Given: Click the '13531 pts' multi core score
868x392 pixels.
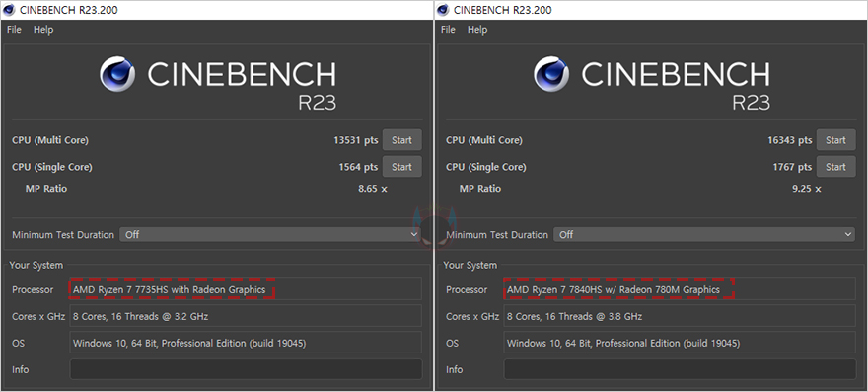Looking at the screenshot, I should [355, 140].
